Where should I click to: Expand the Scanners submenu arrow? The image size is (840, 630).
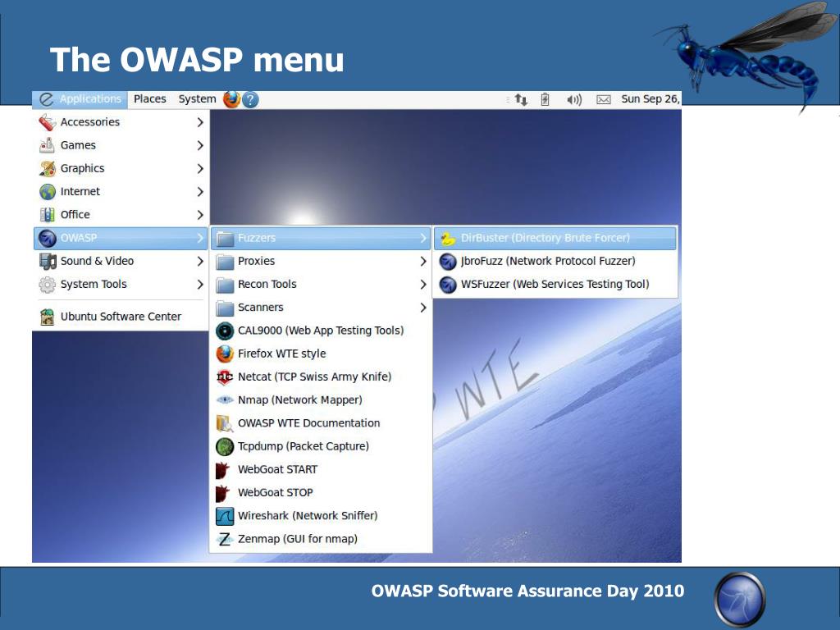pyautogui.click(x=423, y=308)
